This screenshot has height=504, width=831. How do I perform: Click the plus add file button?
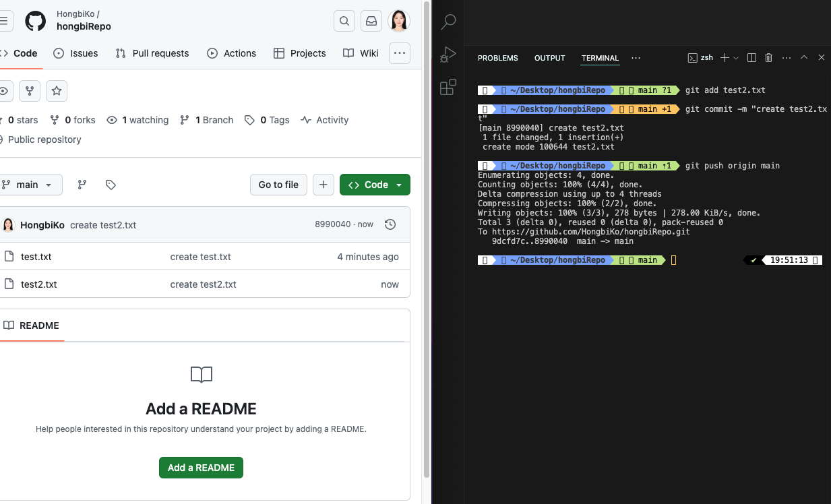(324, 185)
